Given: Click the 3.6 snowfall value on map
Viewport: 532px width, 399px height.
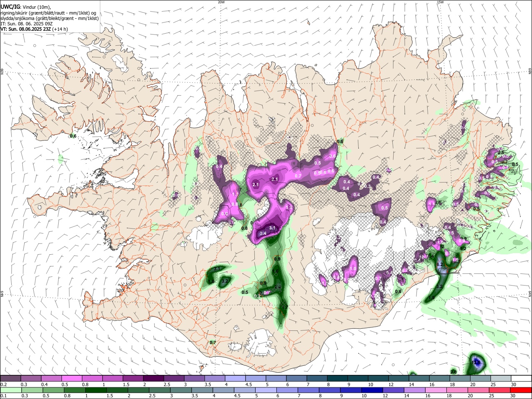Looking at the screenshot, I should pyautogui.click(x=332, y=156).
